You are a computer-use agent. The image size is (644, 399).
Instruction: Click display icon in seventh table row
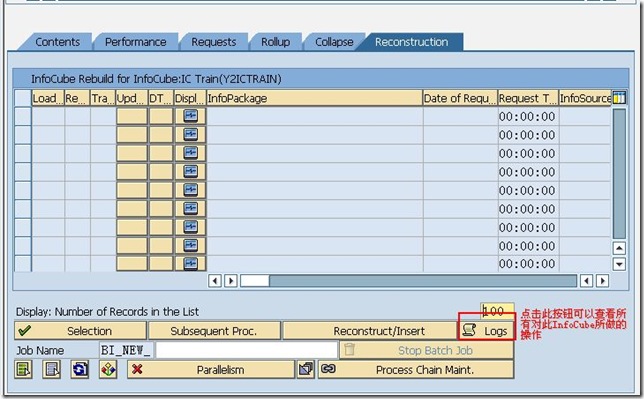click(191, 226)
